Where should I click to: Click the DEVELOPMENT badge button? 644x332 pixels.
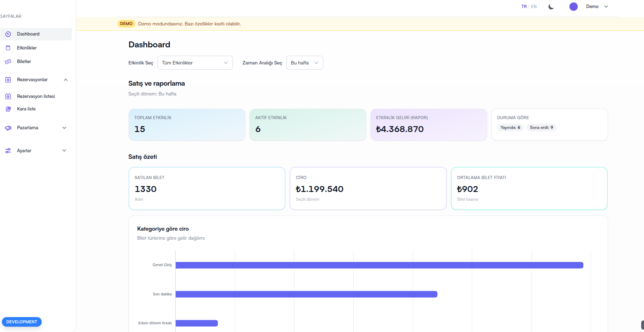point(22,322)
